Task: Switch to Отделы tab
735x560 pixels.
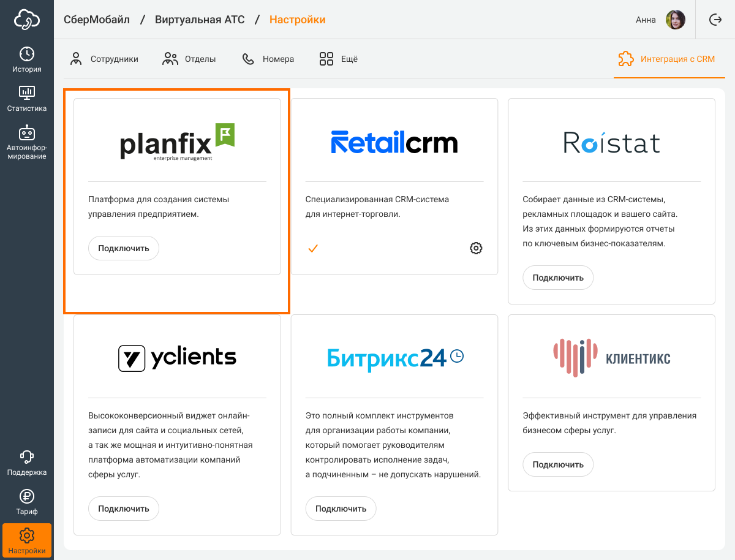Action: click(x=189, y=59)
